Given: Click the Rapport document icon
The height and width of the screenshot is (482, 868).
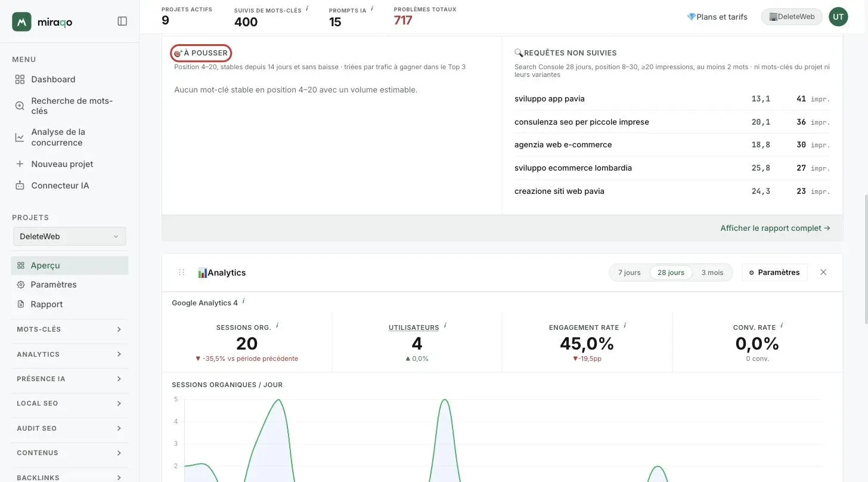Looking at the screenshot, I should [21, 304].
